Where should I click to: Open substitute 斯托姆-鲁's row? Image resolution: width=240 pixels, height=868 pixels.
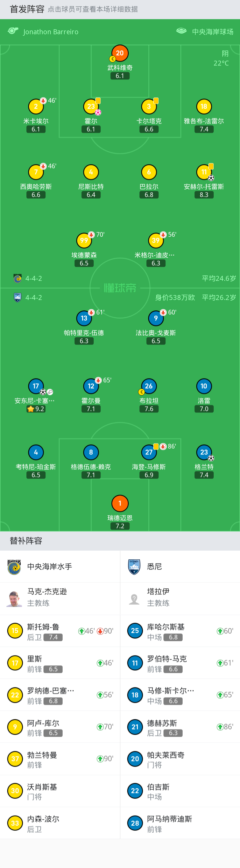pos(60,631)
